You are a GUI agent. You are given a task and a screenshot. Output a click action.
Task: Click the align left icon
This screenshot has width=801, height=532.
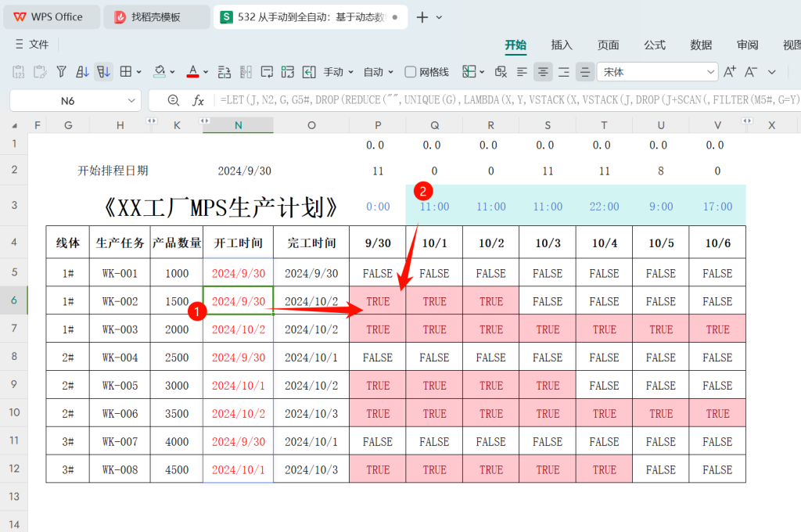(x=522, y=72)
